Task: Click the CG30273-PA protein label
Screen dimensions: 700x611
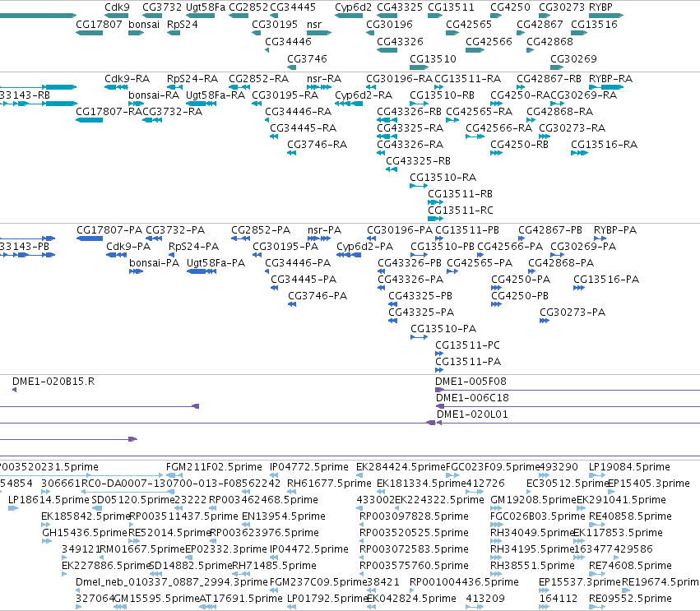Action: pyautogui.click(x=573, y=312)
